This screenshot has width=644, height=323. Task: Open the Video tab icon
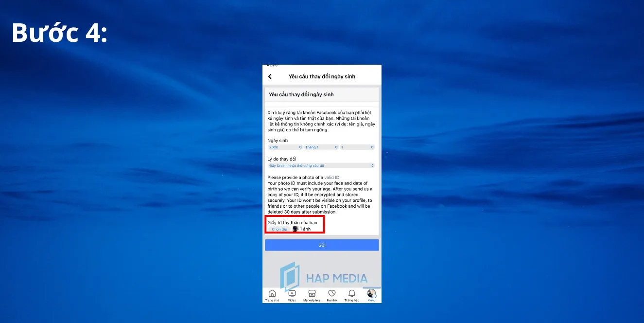[x=292, y=293]
